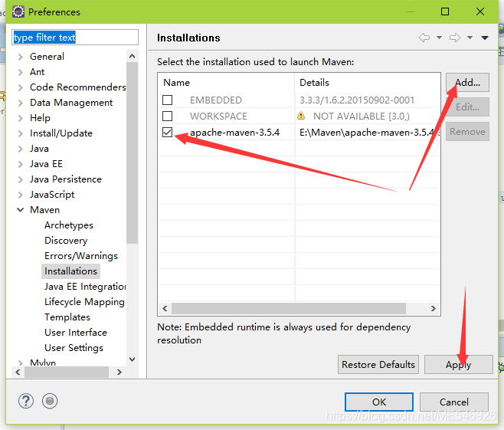Image resolution: width=504 pixels, height=430 pixels.
Task: Click the installations table scroll left arrow
Action: coord(165,309)
